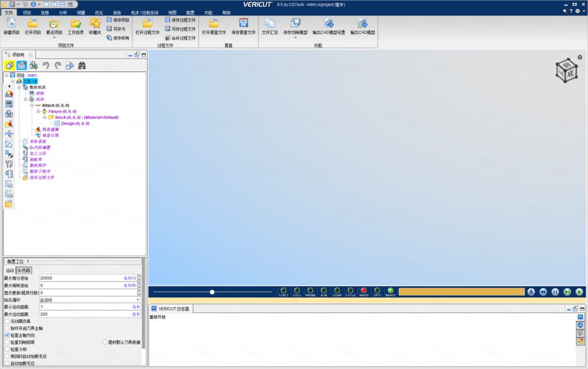Enable the 无动画仿真 checkbox
This screenshot has height=369, width=588.
click(x=7, y=321)
